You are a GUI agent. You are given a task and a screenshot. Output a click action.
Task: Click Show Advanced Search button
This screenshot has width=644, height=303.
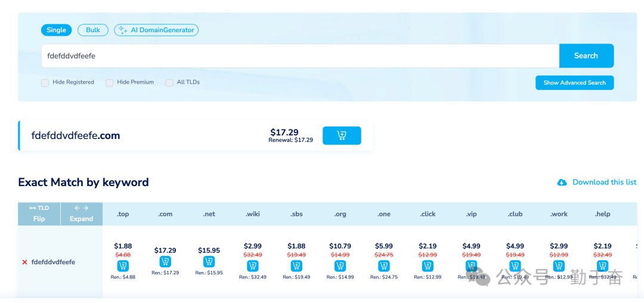tap(575, 82)
